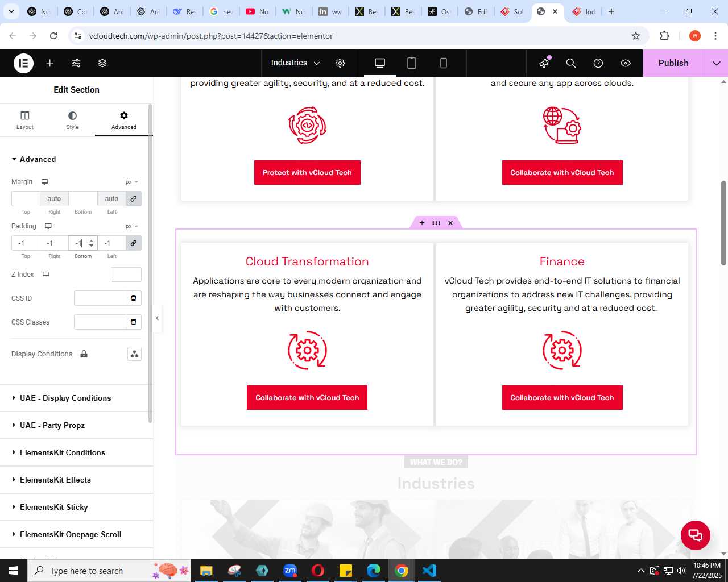
Task: Open the Industries page dropdown
Action: pyautogui.click(x=295, y=63)
